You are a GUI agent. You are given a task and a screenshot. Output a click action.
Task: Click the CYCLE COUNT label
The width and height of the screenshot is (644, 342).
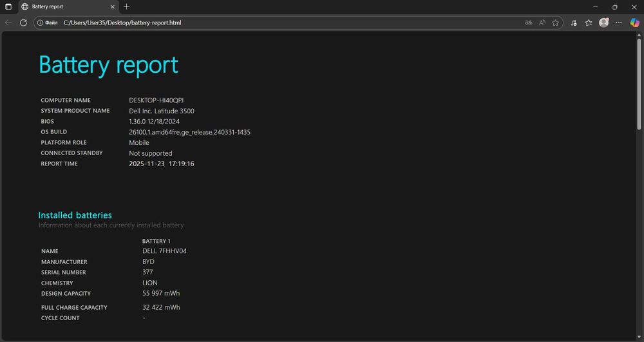click(x=61, y=318)
